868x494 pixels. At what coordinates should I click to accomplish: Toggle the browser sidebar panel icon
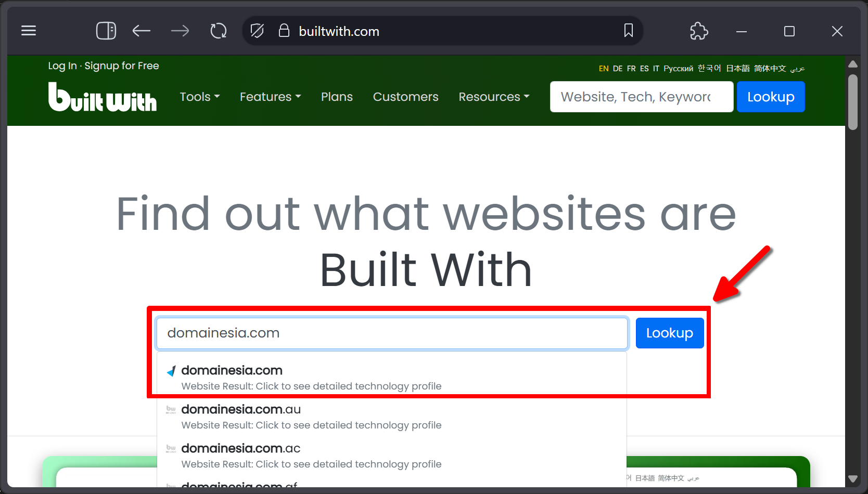pos(106,31)
